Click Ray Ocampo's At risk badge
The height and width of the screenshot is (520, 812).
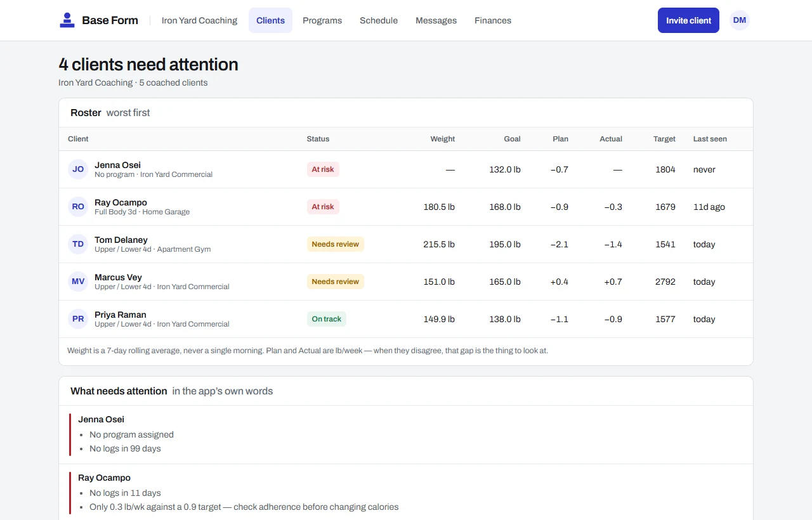click(x=323, y=207)
